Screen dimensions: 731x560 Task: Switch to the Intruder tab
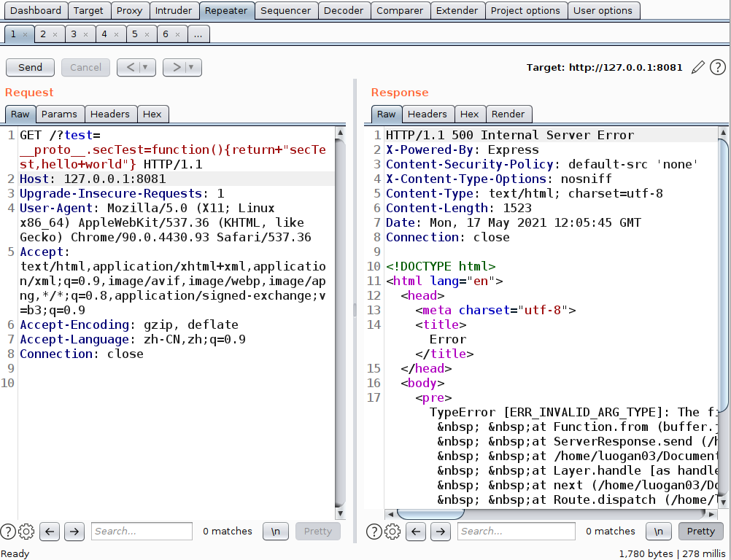(x=174, y=10)
